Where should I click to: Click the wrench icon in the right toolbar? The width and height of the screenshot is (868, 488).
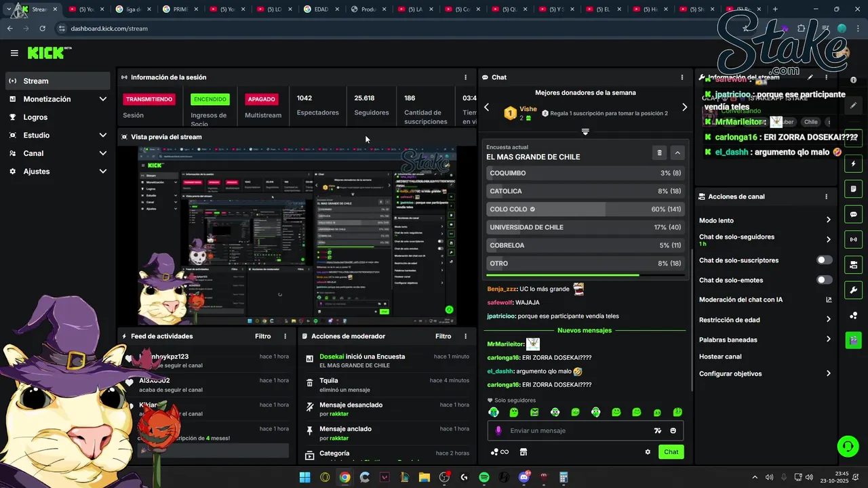[853, 290]
